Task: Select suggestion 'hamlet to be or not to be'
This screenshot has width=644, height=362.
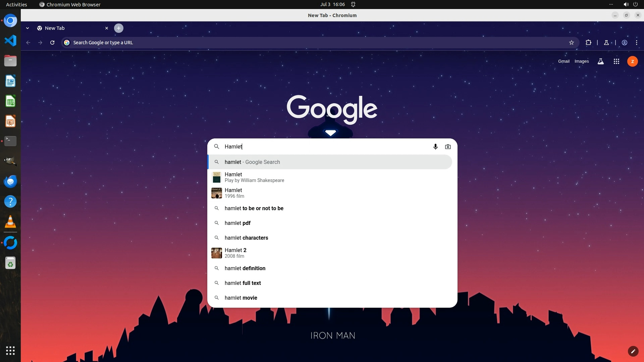Action: pos(254,208)
